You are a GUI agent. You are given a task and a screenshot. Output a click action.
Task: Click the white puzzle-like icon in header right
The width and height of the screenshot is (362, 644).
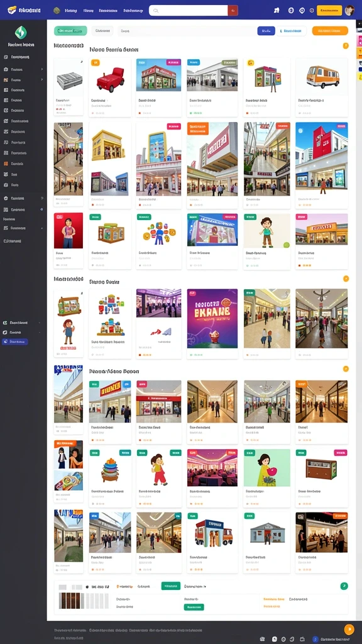[x=277, y=11]
